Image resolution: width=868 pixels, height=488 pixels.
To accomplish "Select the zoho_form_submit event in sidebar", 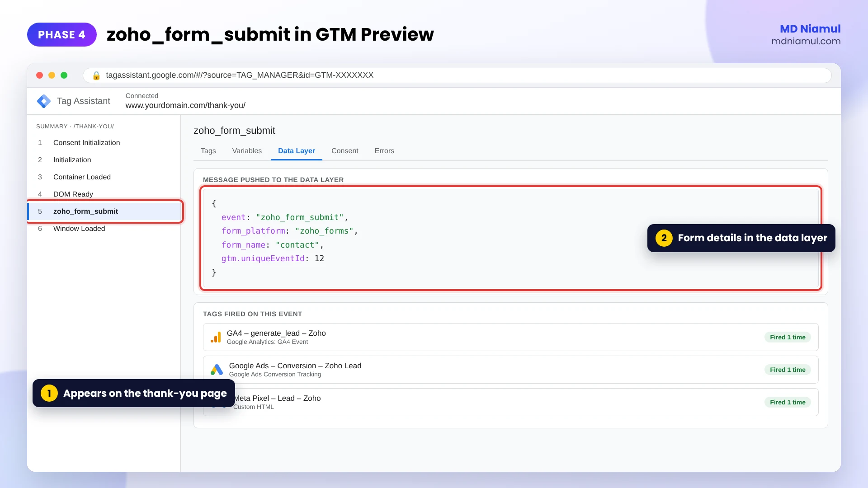I will click(x=104, y=211).
